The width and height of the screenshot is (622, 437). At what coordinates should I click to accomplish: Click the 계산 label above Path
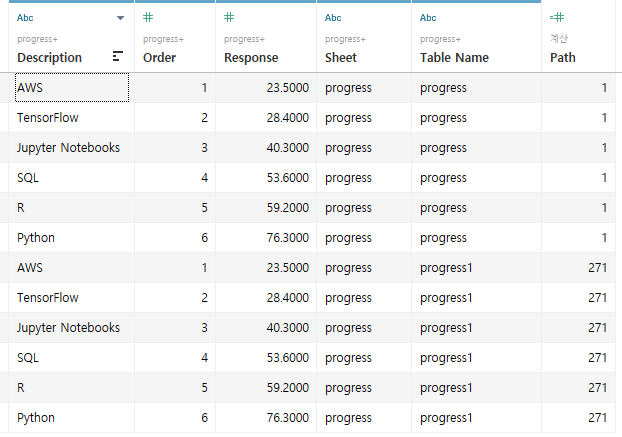(x=559, y=38)
